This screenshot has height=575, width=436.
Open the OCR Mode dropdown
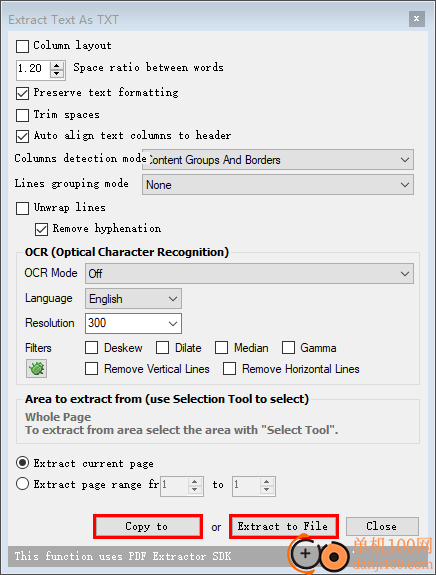[249, 274]
